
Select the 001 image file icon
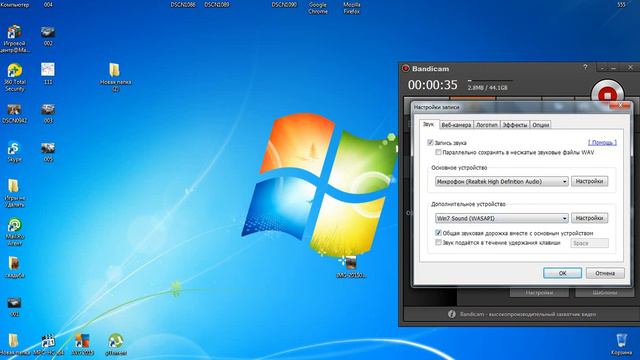(14, 307)
